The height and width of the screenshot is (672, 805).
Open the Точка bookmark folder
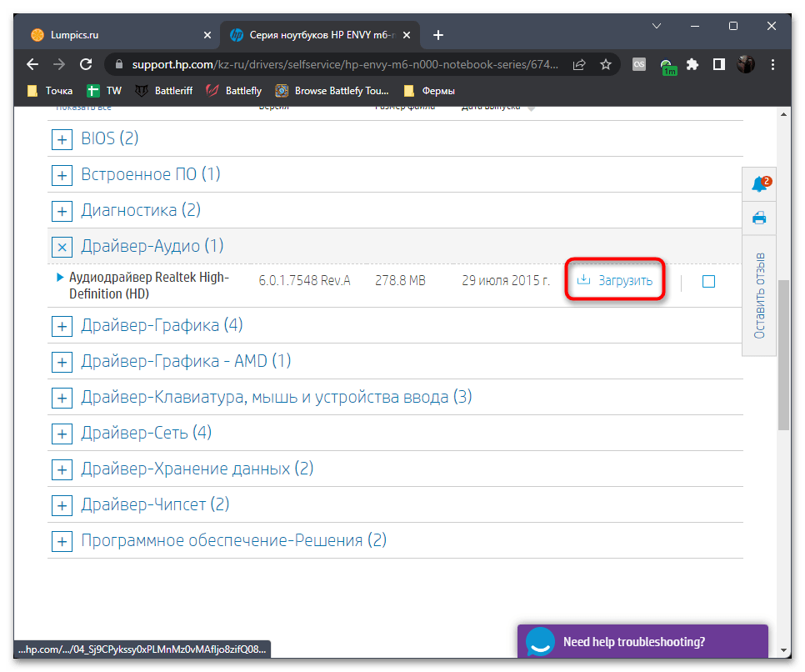click(x=50, y=91)
